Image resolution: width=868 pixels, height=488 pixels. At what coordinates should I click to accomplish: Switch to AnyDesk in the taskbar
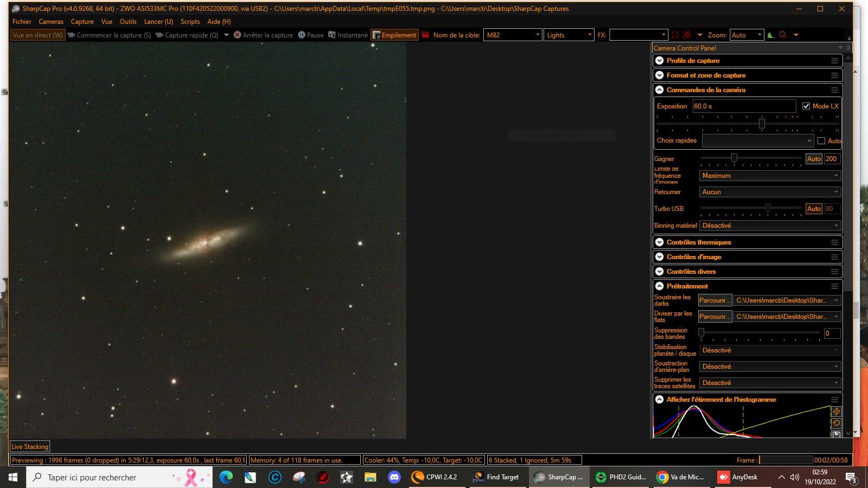[x=738, y=477]
